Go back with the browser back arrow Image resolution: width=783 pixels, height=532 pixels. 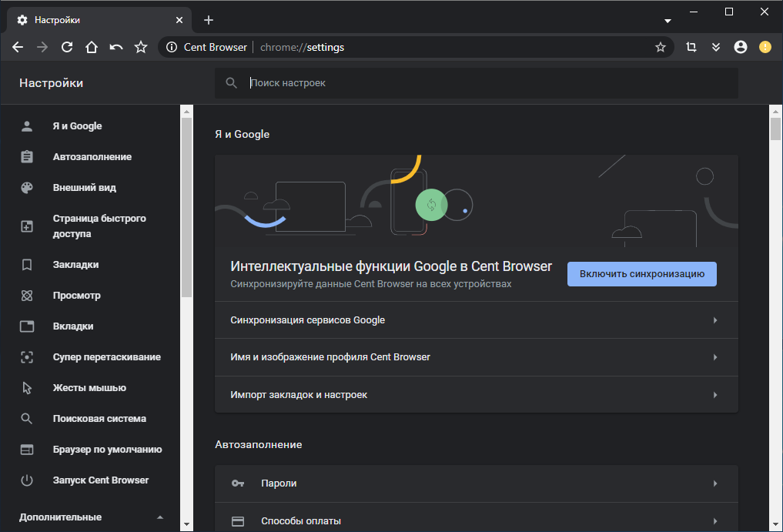tap(18, 47)
